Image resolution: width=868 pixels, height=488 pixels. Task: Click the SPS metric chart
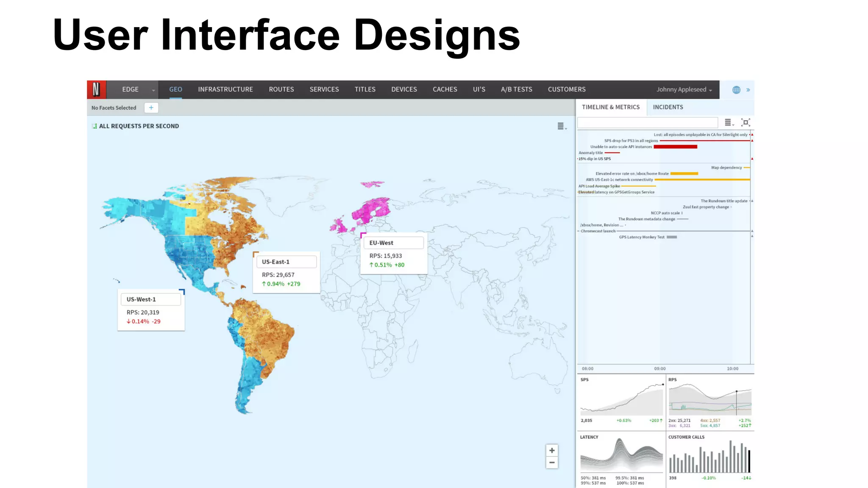click(621, 399)
